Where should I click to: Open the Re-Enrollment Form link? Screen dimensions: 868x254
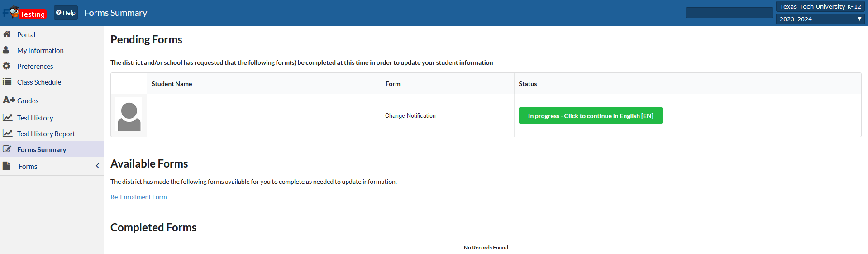[138, 197]
